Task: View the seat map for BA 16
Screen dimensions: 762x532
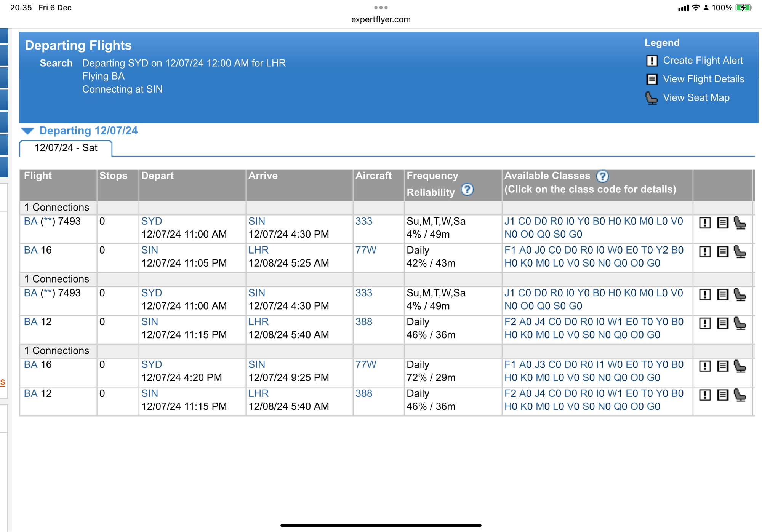Action: point(741,252)
